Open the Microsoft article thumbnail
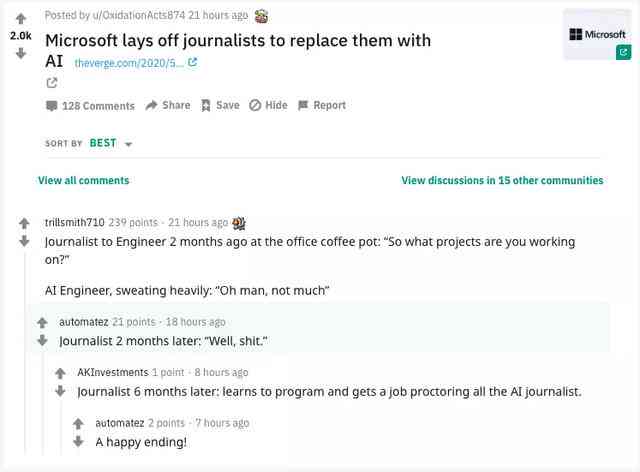The image size is (640, 472). point(597,35)
